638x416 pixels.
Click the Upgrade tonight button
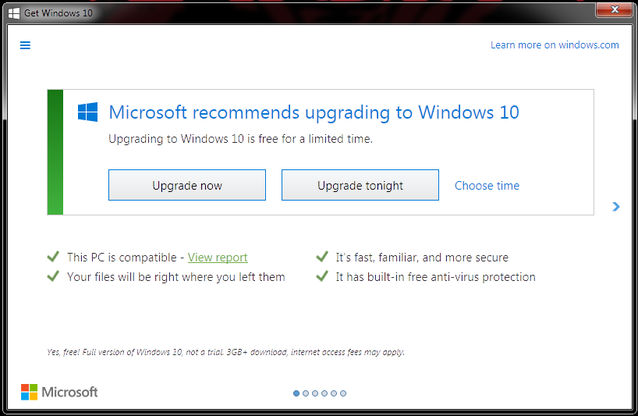[x=360, y=185]
